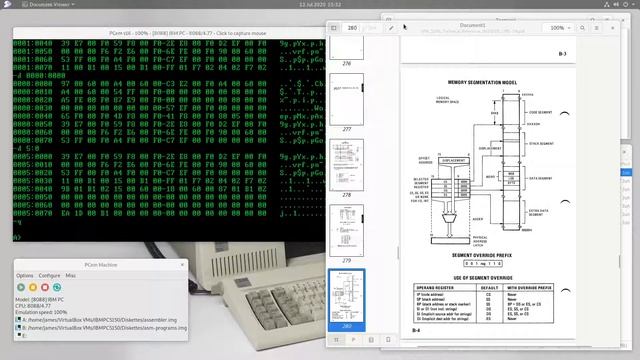Click the clock date in top bar
Screen dimensions: 640x360
320,4
